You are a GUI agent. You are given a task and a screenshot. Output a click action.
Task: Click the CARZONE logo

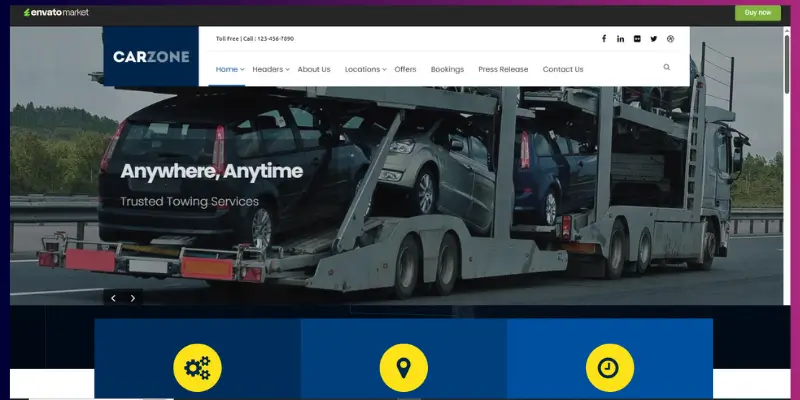[x=151, y=57]
